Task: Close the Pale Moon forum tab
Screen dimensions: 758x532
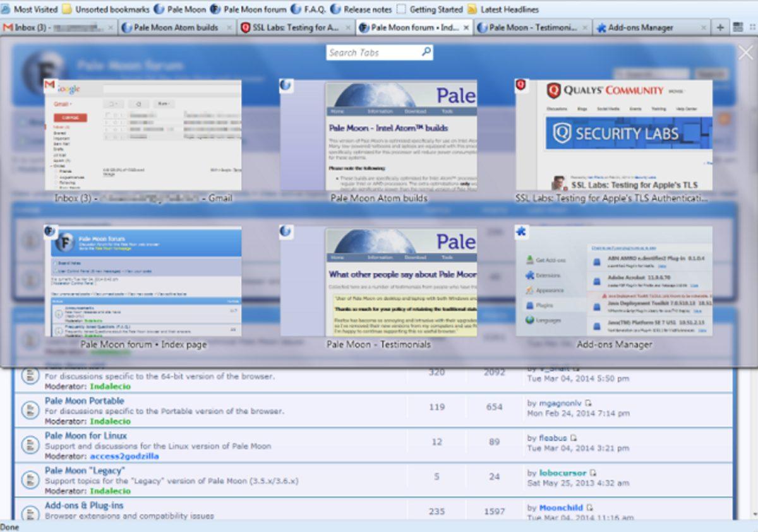Action: [x=467, y=28]
